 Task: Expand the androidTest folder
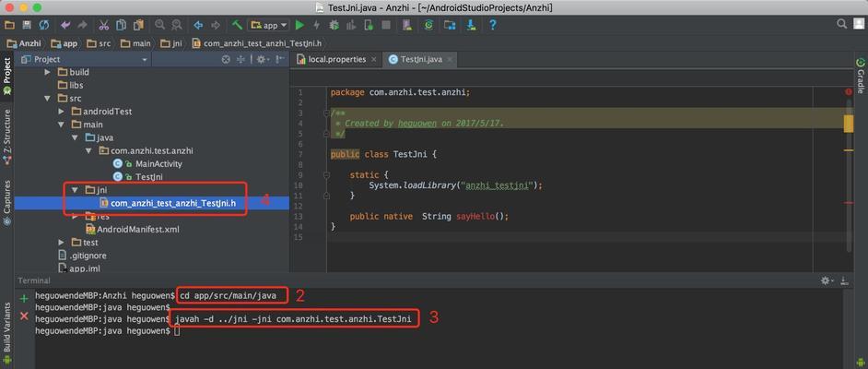coord(61,112)
